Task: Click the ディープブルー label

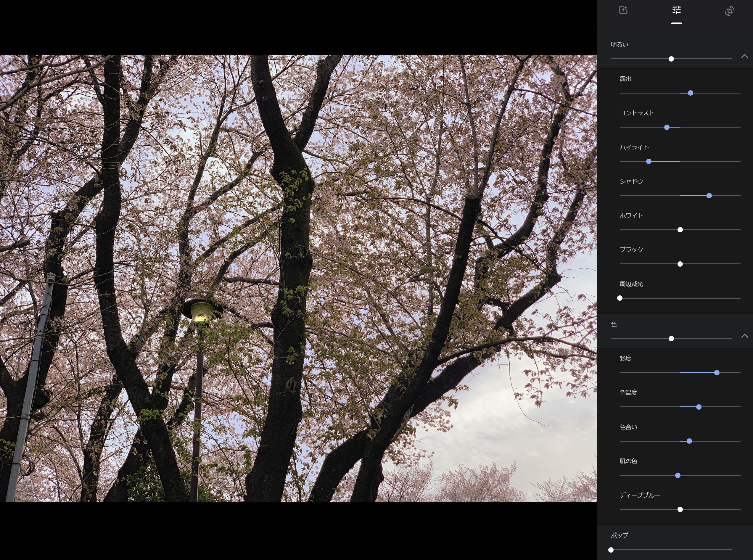Action: tap(640, 495)
